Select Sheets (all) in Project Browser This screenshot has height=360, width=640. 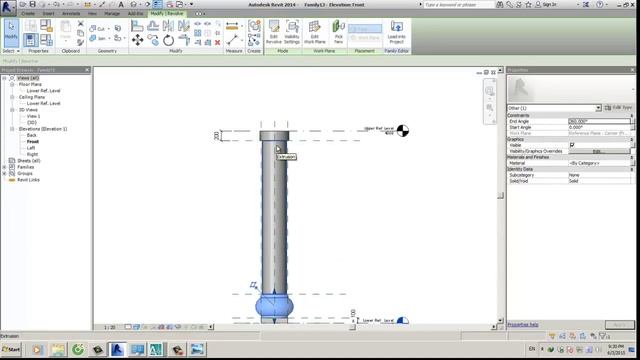pos(29,161)
